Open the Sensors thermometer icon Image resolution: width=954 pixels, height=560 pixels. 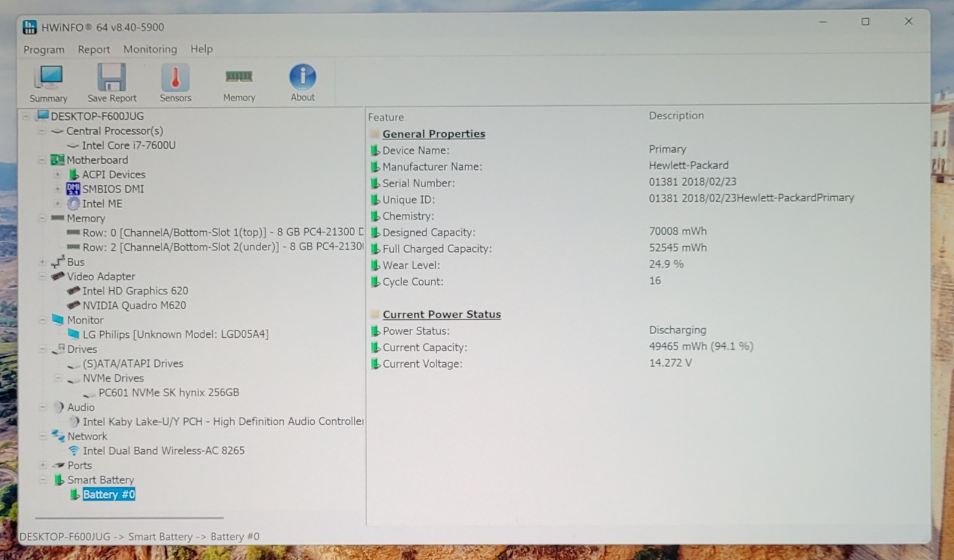click(175, 77)
